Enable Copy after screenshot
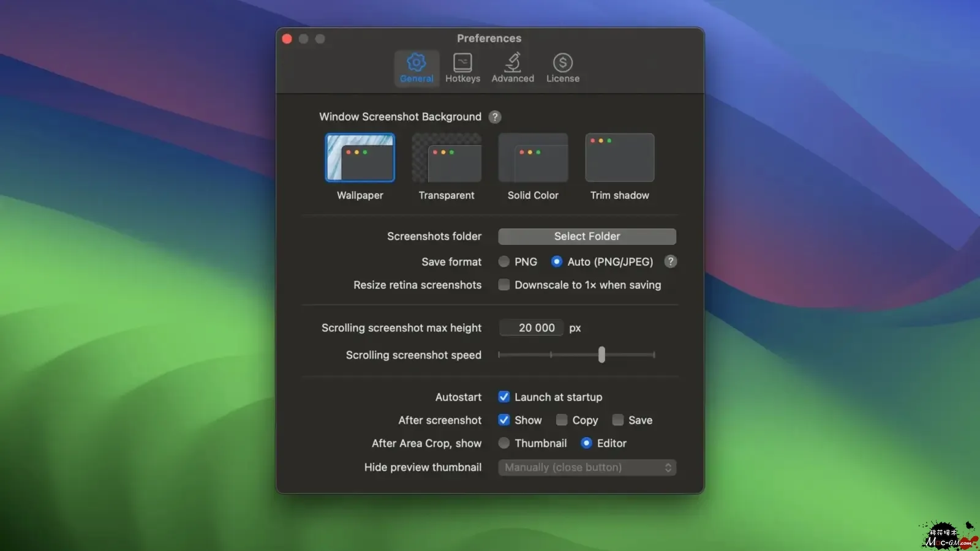This screenshot has height=551, width=980. point(562,420)
